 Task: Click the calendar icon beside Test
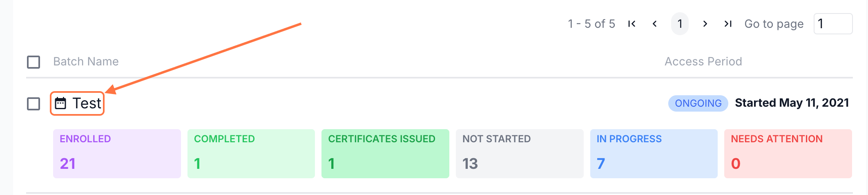pyautogui.click(x=60, y=103)
